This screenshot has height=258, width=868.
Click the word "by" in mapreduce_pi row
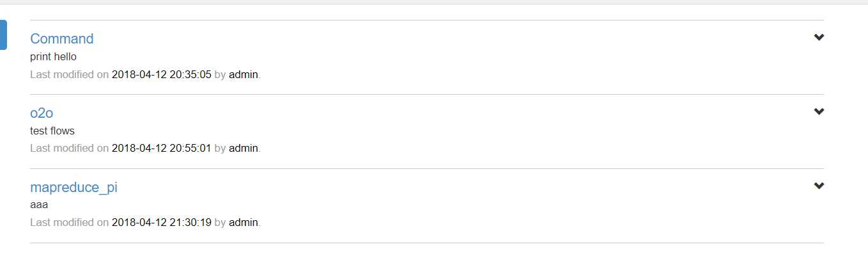pos(219,223)
